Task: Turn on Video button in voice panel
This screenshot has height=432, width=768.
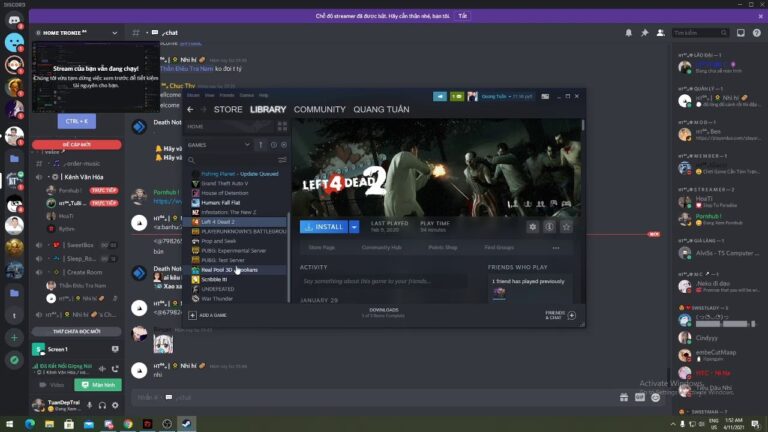Action: point(52,385)
